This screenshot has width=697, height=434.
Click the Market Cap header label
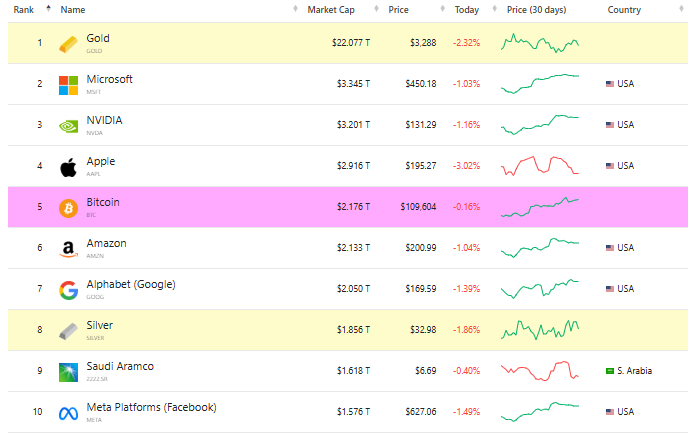pyautogui.click(x=331, y=10)
